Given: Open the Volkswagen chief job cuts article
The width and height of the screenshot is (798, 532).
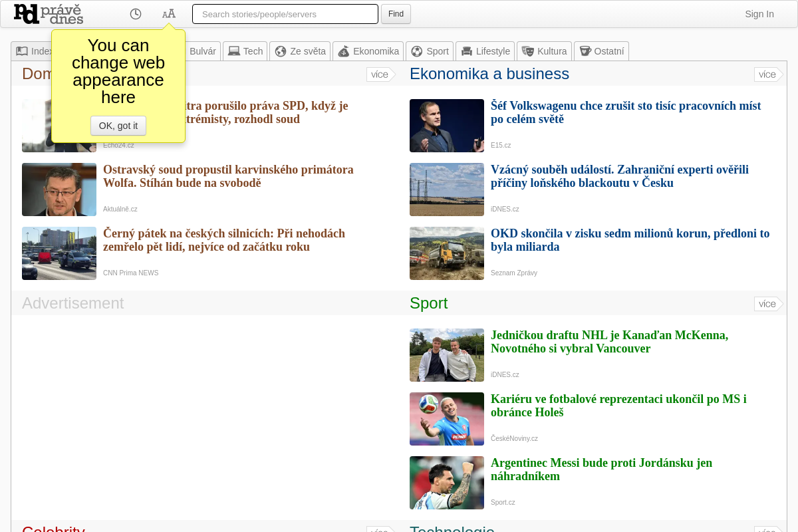Looking at the screenshot, I should 626,112.
